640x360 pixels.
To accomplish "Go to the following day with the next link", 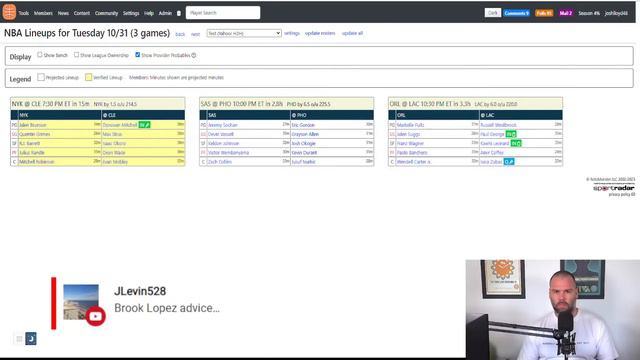I will [196, 34].
